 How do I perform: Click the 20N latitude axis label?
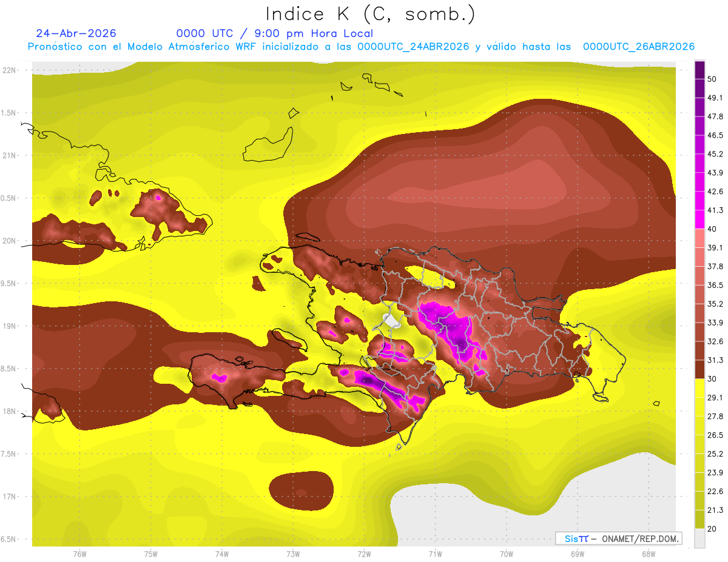(11, 241)
